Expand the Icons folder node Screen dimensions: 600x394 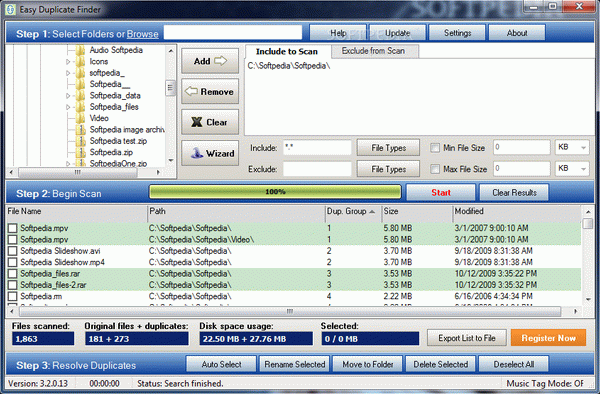pos(68,62)
